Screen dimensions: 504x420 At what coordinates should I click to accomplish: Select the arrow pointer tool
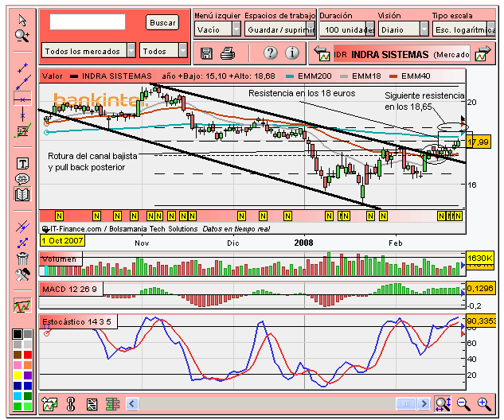click(x=22, y=20)
